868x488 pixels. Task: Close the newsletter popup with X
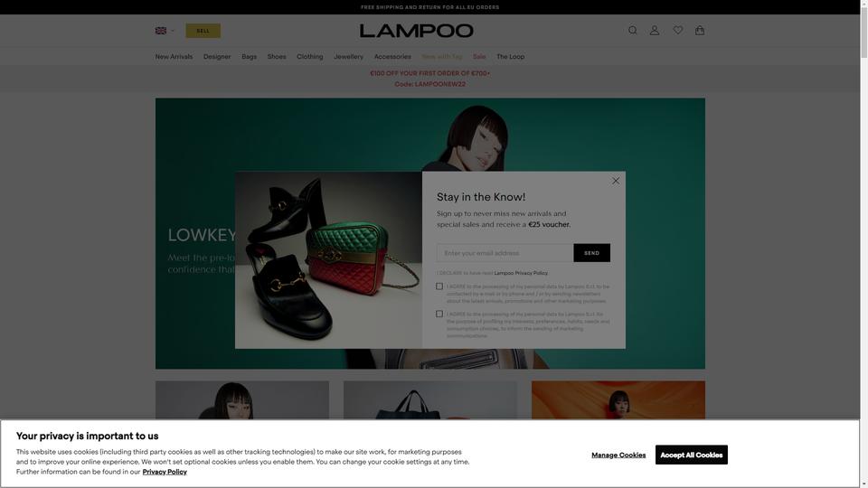[616, 181]
